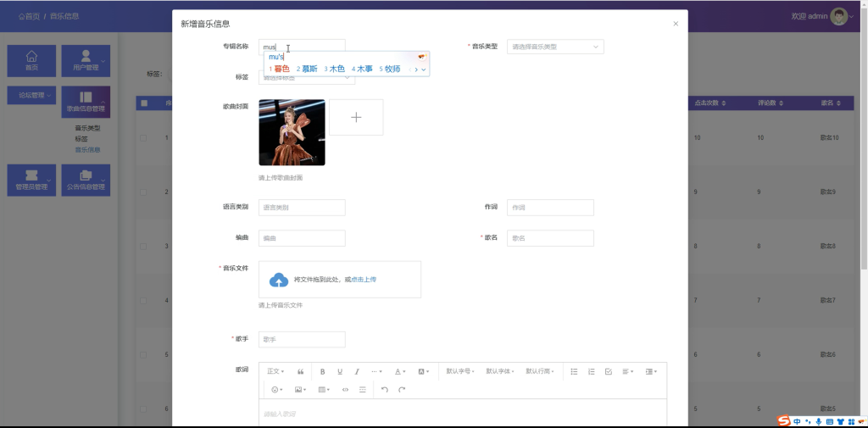Image resolution: width=868 pixels, height=428 pixels.
Task: Open the indent dropdown in the editor
Action: (x=651, y=371)
